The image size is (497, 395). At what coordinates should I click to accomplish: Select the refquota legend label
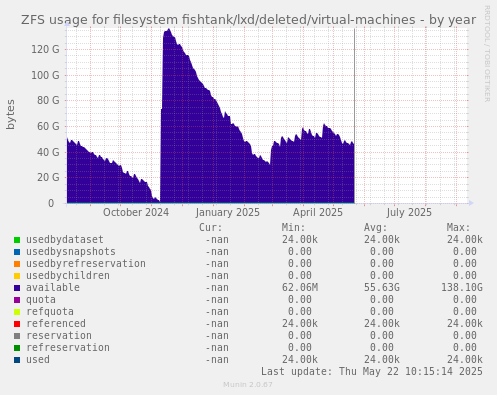click(x=50, y=312)
